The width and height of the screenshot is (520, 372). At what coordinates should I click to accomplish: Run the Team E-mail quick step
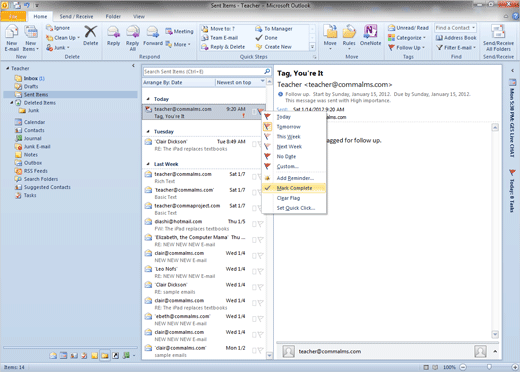pyautogui.click(x=220, y=38)
